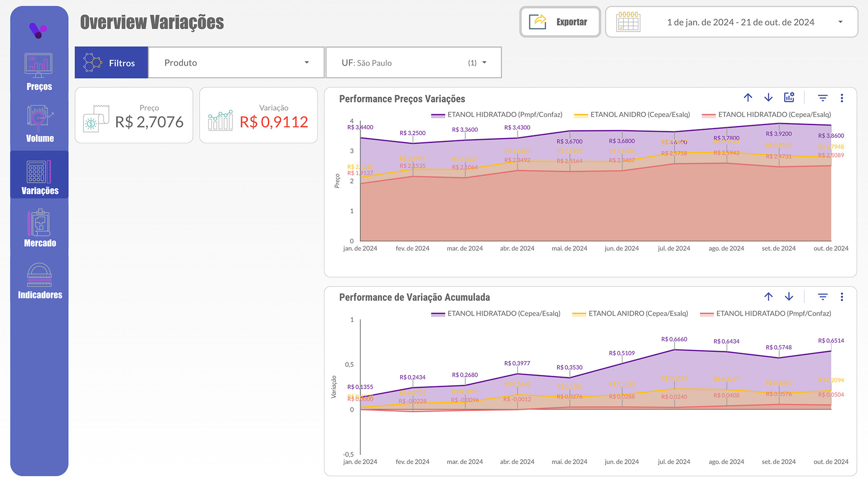Click the Overview Variações page title
This screenshot has height=482, width=868.
[152, 21]
